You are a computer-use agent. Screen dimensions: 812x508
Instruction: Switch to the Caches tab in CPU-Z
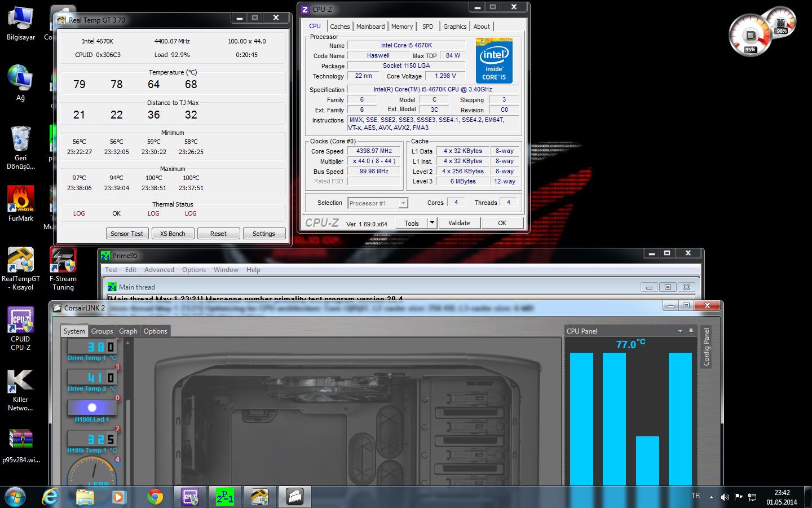pyautogui.click(x=340, y=27)
